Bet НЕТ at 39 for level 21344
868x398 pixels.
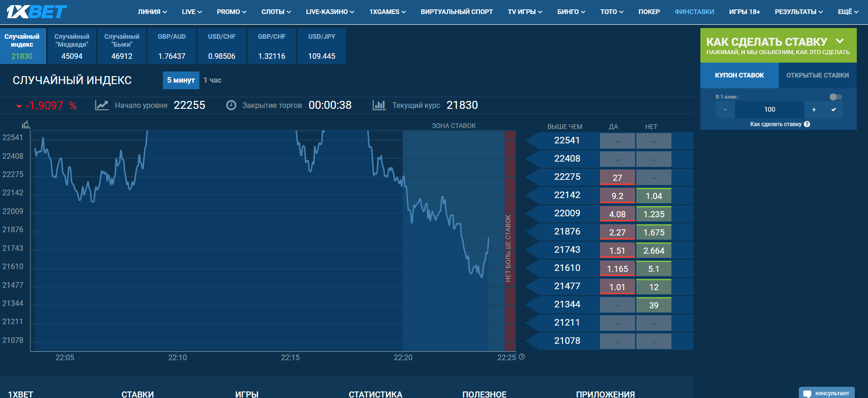[654, 305]
